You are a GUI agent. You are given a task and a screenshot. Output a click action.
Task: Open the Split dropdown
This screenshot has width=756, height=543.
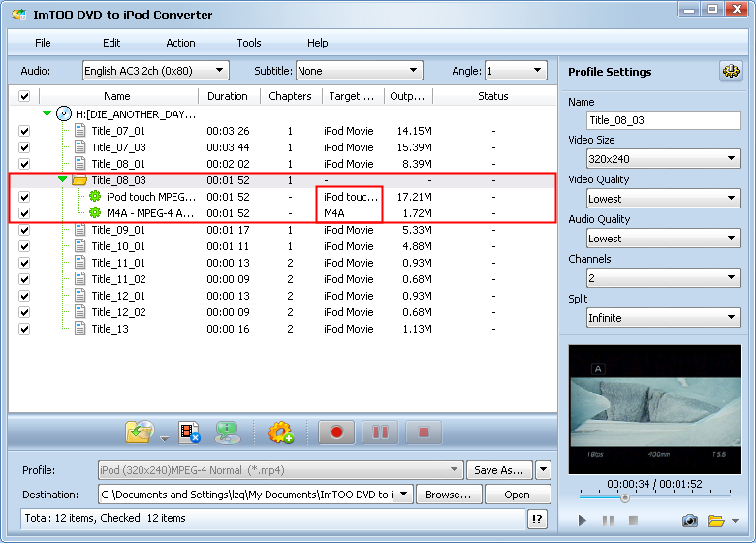664,318
